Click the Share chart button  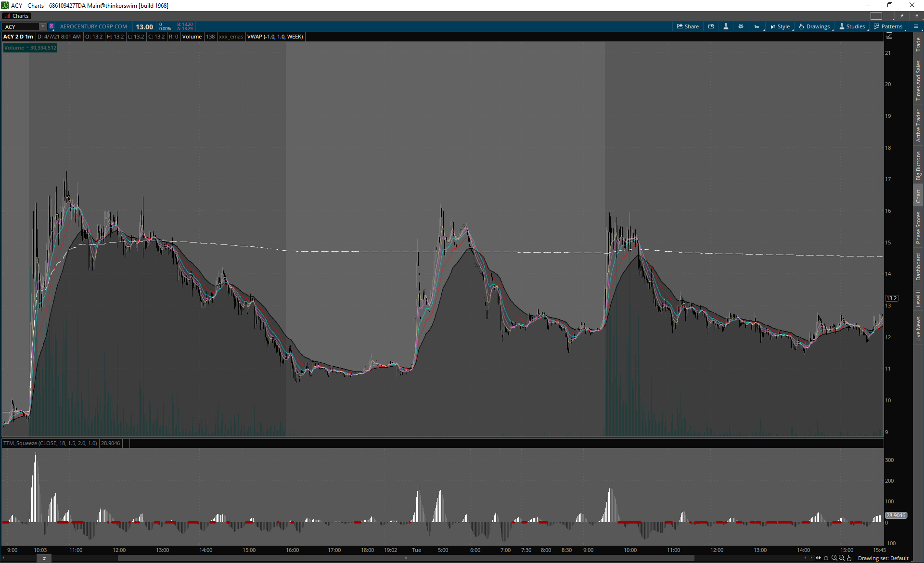pyautogui.click(x=688, y=26)
